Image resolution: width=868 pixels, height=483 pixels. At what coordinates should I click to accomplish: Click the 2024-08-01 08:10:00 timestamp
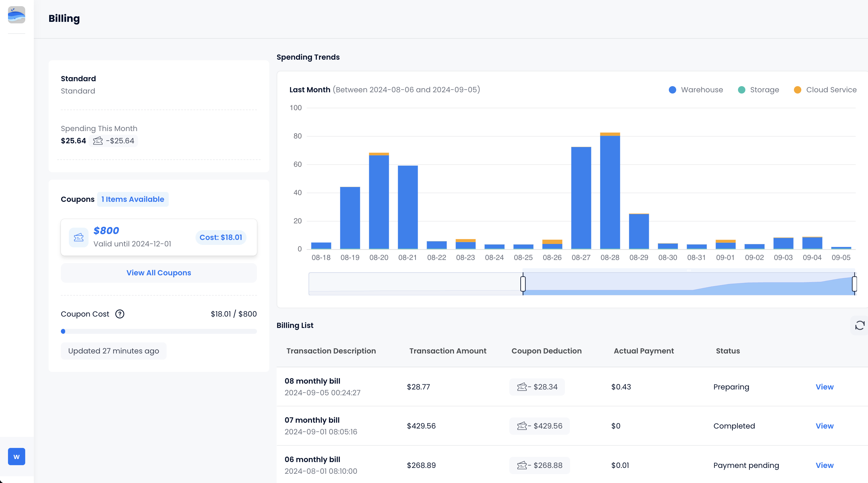point(321,471)
